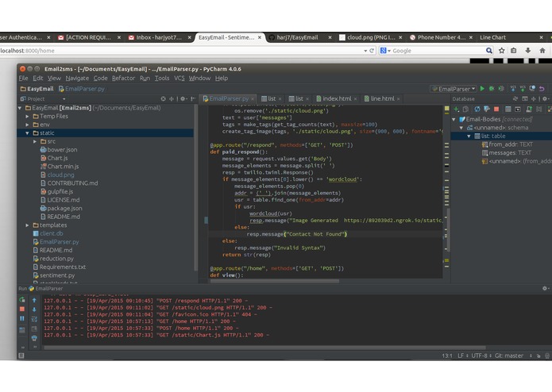The image size is (552, 392).
Task: Open the Run panel settings gear
Action: click(545, 288)
